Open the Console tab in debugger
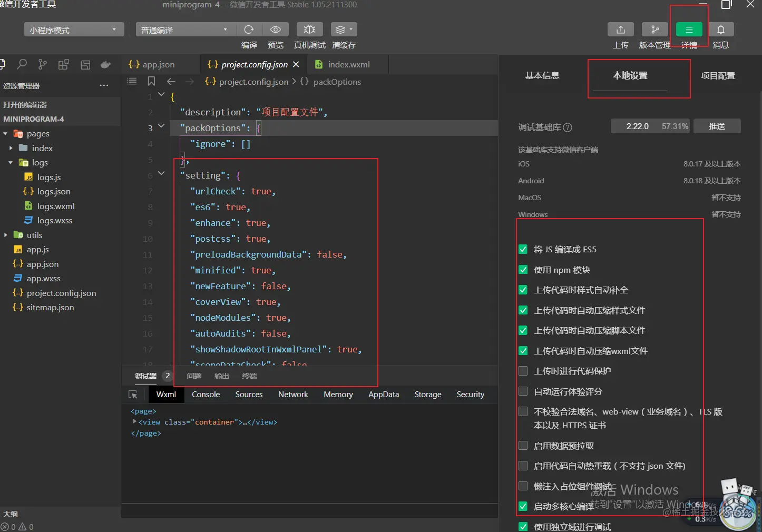The width and height of the screenshot is (762, 532). coord(206,395)
